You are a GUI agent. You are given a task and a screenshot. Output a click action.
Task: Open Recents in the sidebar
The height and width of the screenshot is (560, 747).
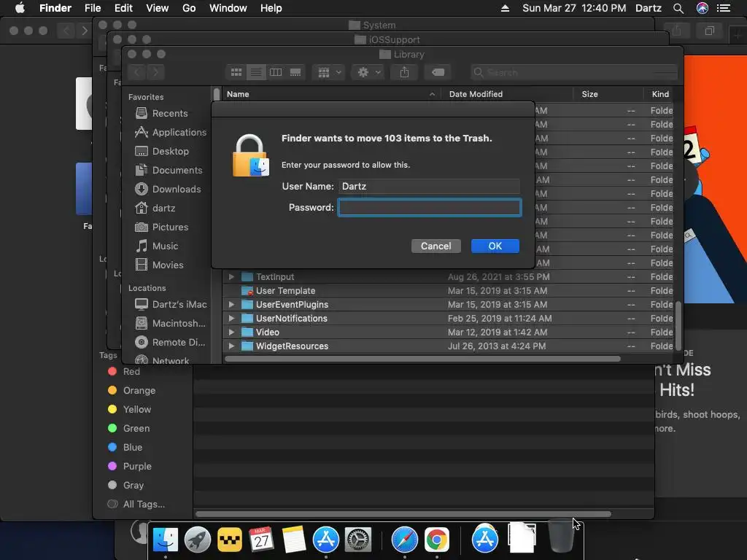click(x=161, y=113)
